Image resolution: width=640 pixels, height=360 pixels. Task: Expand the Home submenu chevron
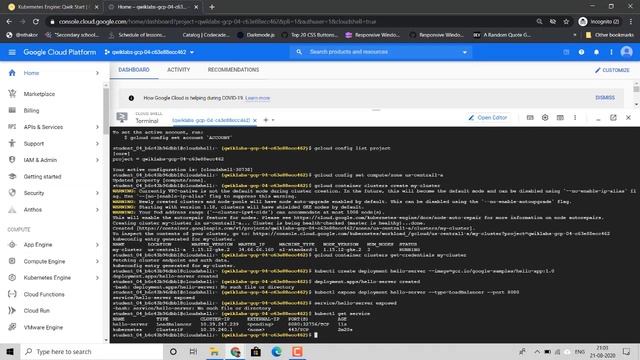[x=97, y=73]
